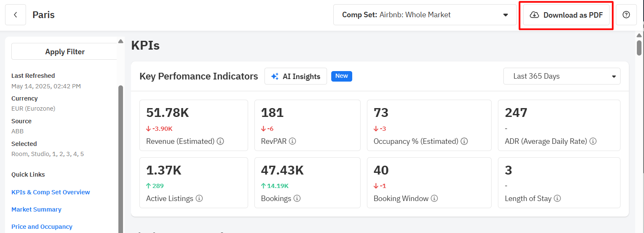Click the main page vertical scrollbar thumb
The image size is (644, 233).
click(639, 48)
